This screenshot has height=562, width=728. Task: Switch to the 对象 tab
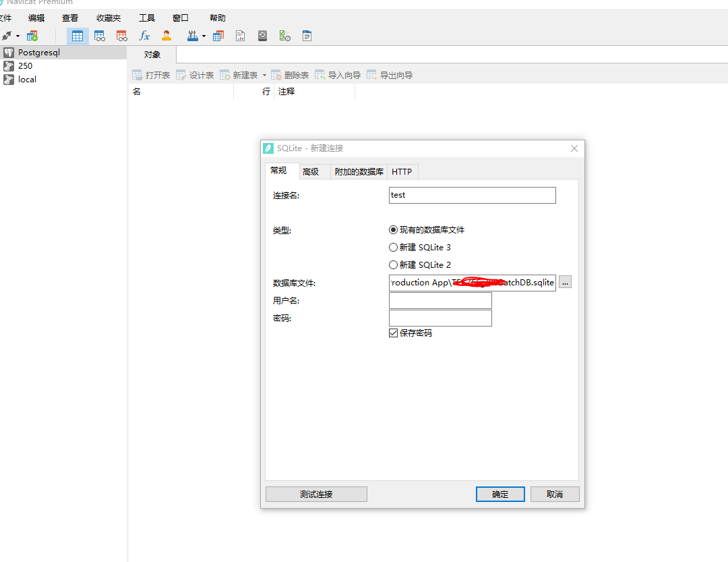pos(152,55)
